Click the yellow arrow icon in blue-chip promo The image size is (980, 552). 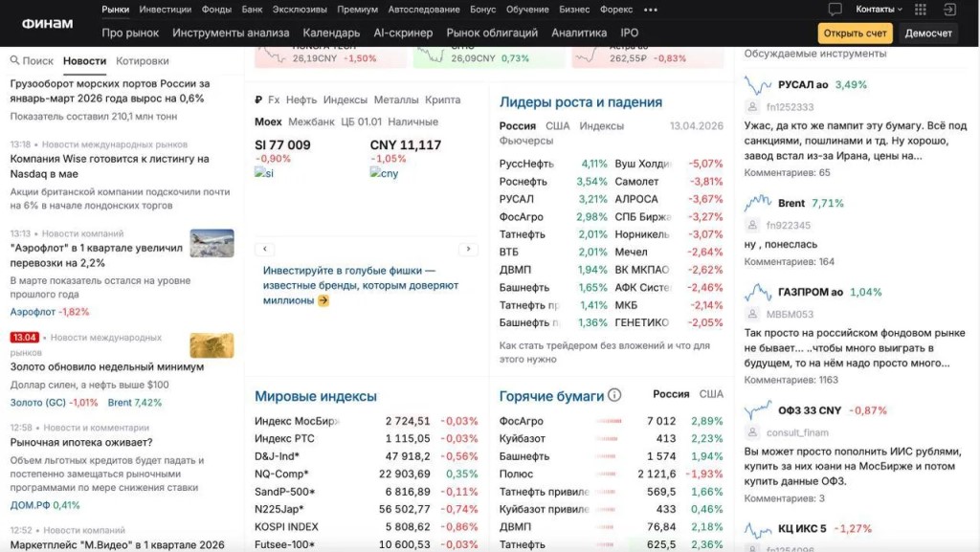[323, 300]
